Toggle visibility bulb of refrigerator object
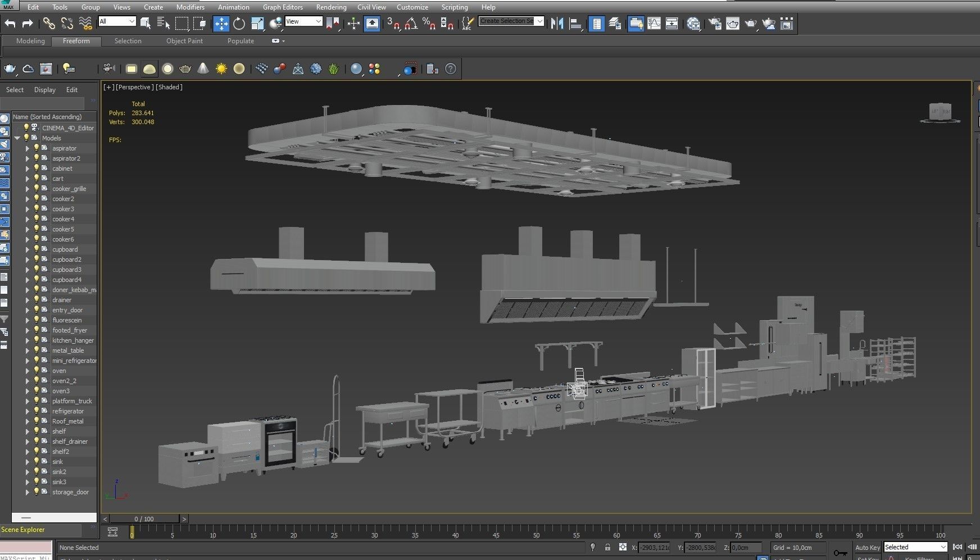 tap(37, 411)
